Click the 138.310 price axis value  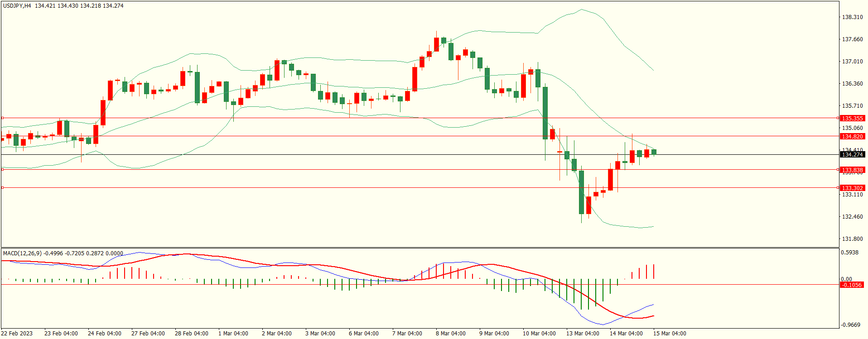(x=852, y=17)
